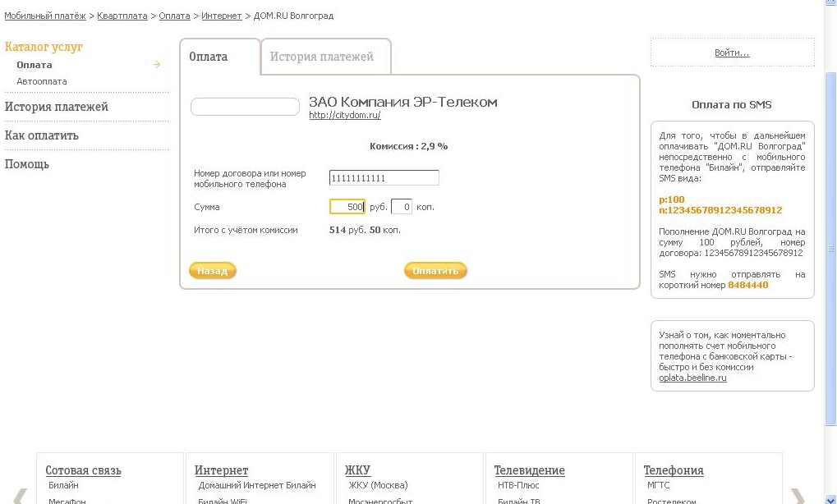This screenshot has width=837, height=504.
Task: Click the arrow icon beside Оплата in sidebar
Action: tap(157, 65)
